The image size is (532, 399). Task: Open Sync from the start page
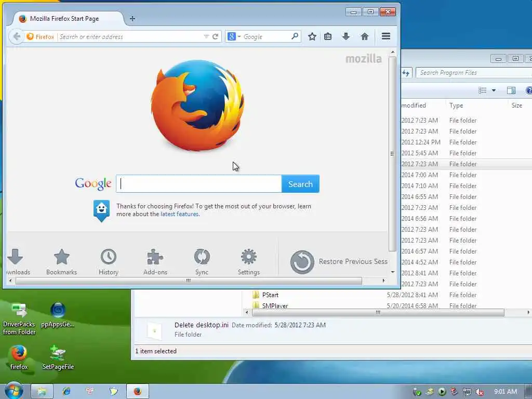202,262
